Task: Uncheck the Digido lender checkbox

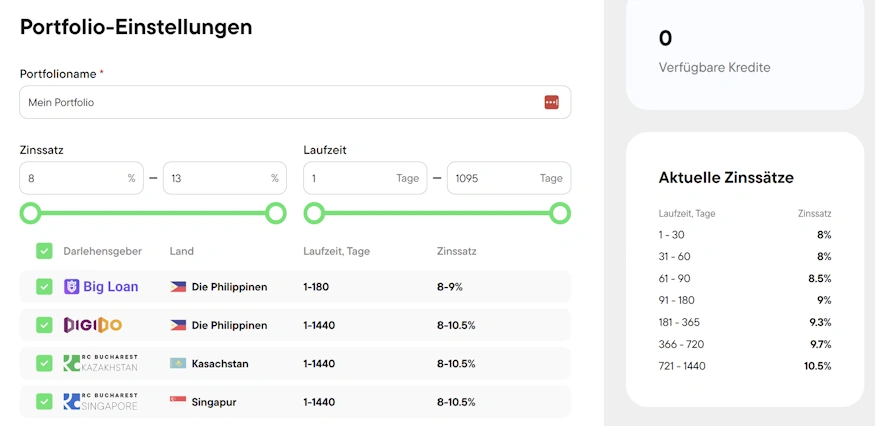Action: (x=44, y=325)
